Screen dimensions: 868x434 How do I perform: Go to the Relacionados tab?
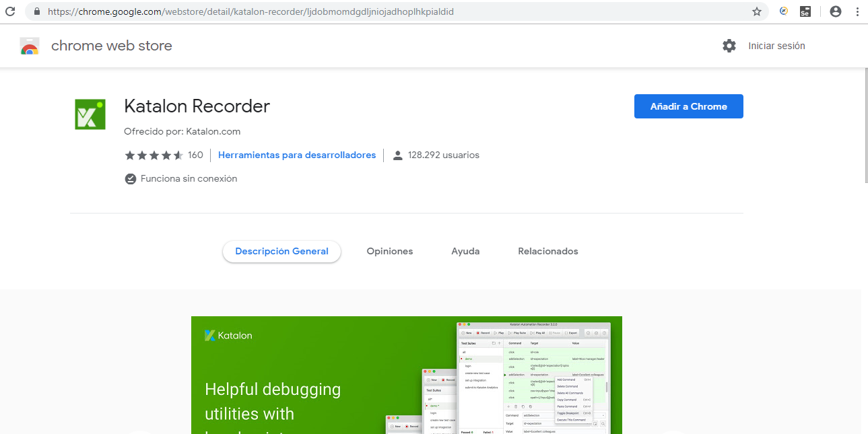coord(547,251)
